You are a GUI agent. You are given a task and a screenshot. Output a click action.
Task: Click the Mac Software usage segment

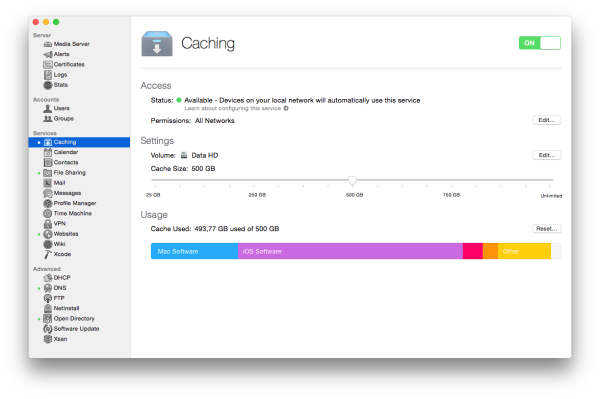pyautogui.click(x=194, y=251)
